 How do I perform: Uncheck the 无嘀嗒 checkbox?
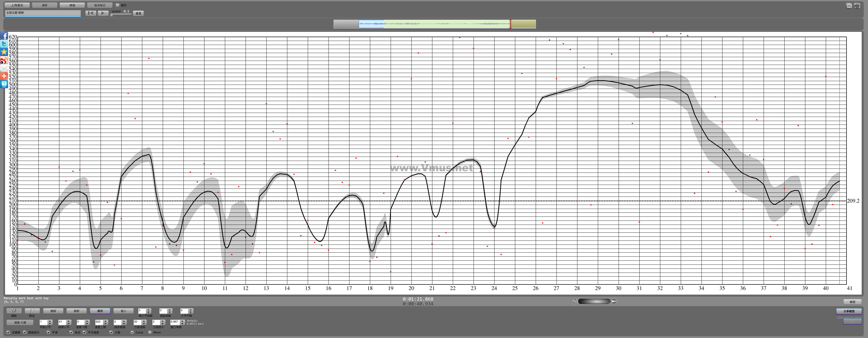[8, 332]
